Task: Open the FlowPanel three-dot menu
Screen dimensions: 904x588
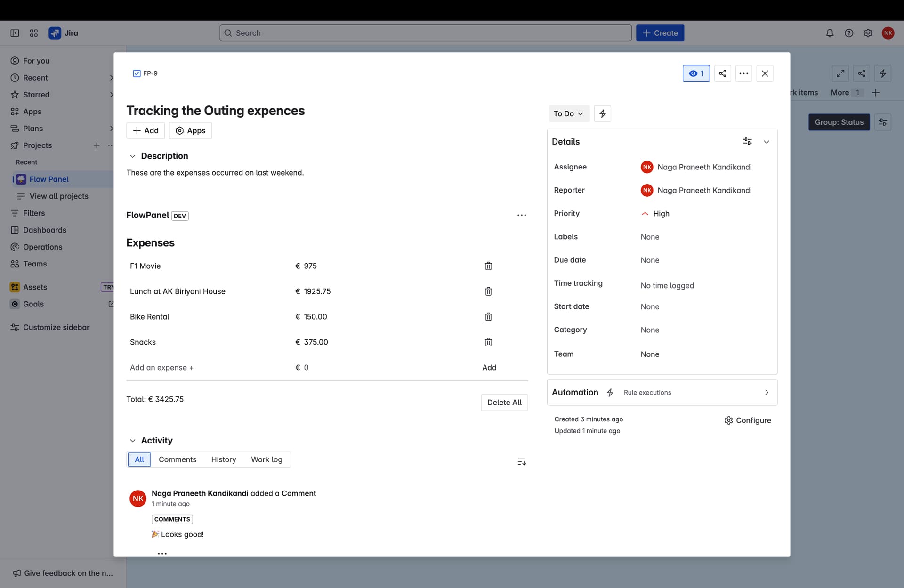Action: pyautogui.click(x=521, y=215)
